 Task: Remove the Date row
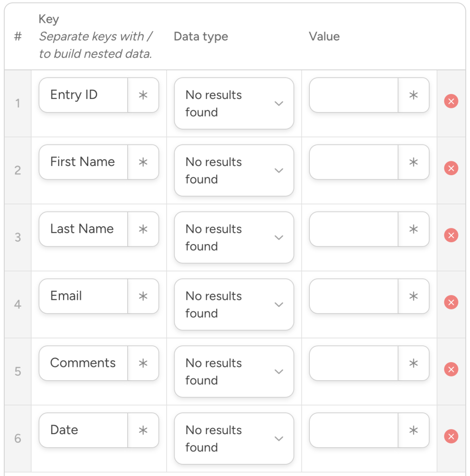point(451,436)
